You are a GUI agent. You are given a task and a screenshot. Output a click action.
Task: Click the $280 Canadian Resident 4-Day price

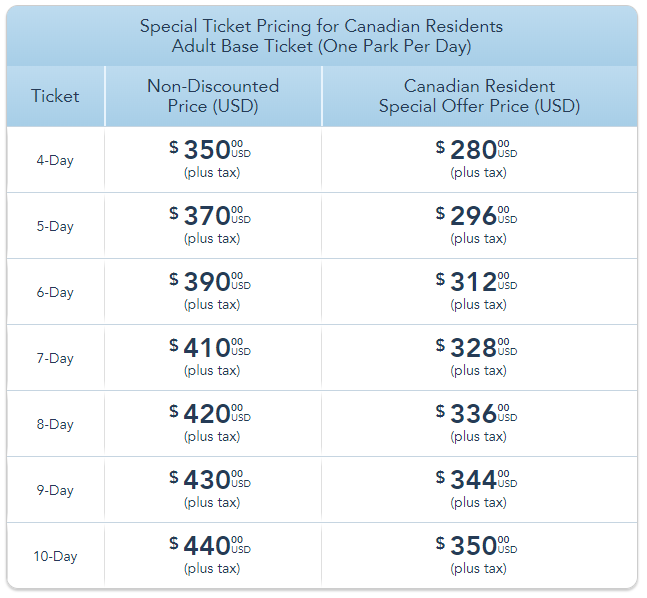pos(476,151)
